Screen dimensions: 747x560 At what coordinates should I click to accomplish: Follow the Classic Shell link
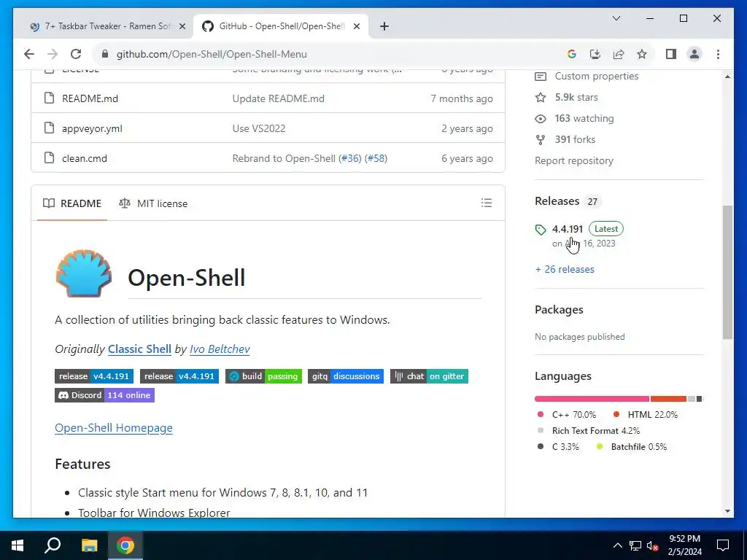click(x=139, y=349)
